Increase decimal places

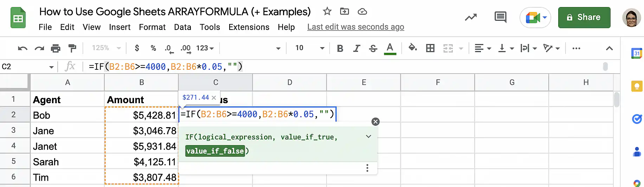pyautogui.click(x=186, y=48)
